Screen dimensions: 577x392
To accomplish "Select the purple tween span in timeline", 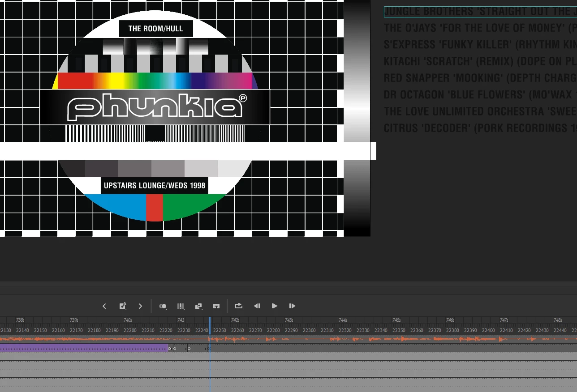I will 84,348.
